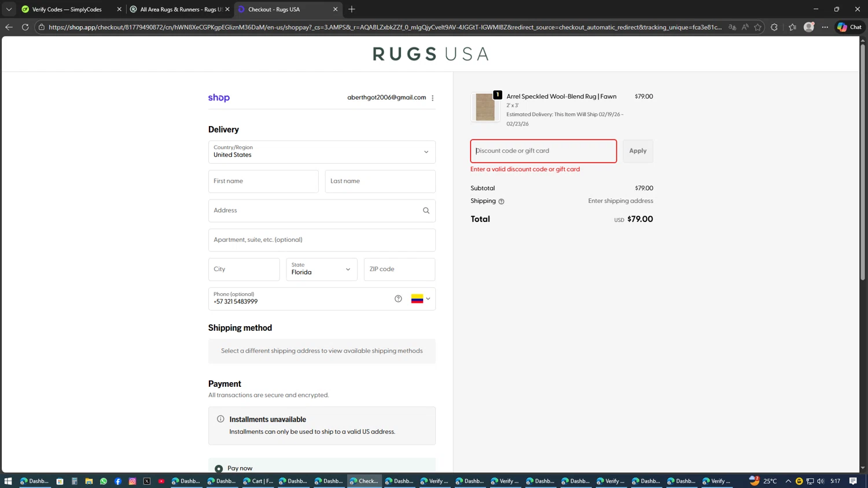Click the ZIP code field
Screen dimensions: 868x488
point(399,269)
